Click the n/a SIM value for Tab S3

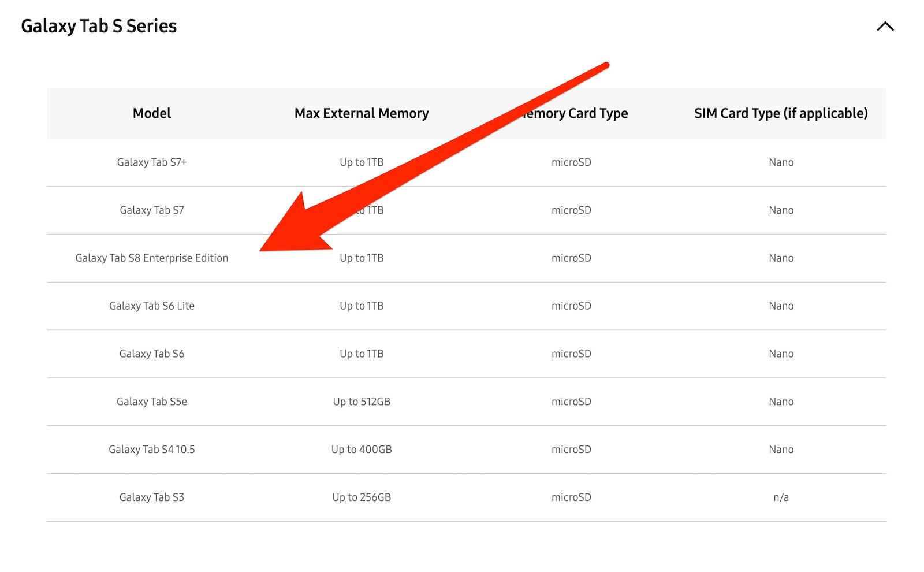pyautogui.click(x=781, y=497)
